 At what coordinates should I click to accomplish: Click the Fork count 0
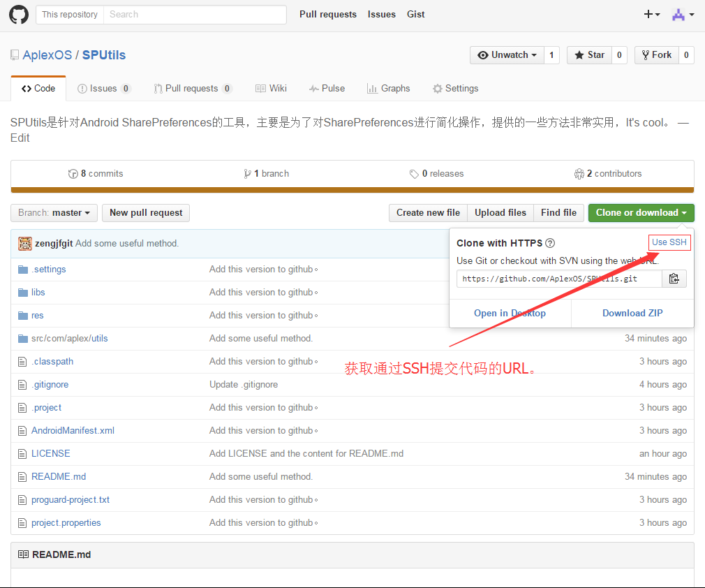[x=686, y=55]
